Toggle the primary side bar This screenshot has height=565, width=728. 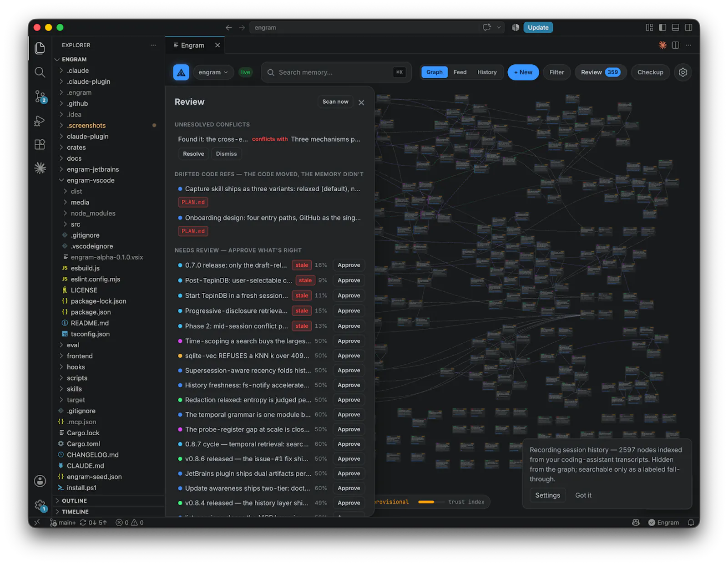[662, 28]
